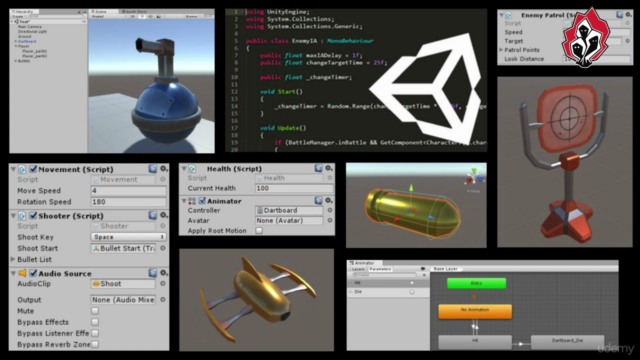Select the Hit state node
The width and height of the screenshot is (640, 360).
[475, 341]
